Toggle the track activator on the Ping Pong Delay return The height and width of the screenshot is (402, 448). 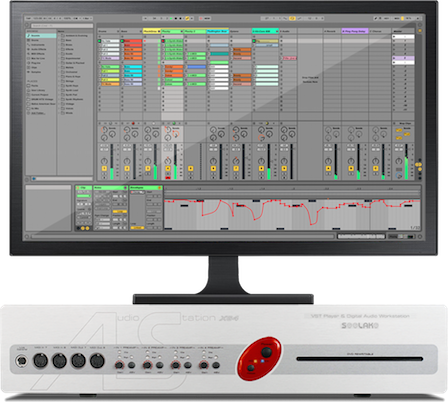pyautogui.click(x=351, y=169)
